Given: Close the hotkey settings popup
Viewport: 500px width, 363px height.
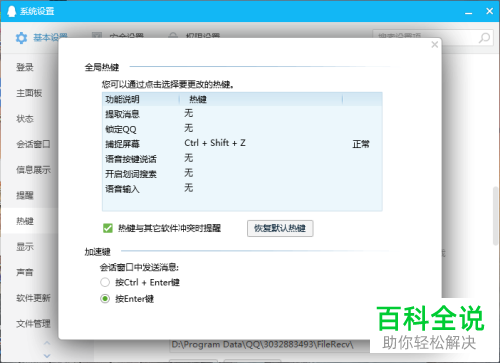Looking at the screenshot, I should 434,44.
